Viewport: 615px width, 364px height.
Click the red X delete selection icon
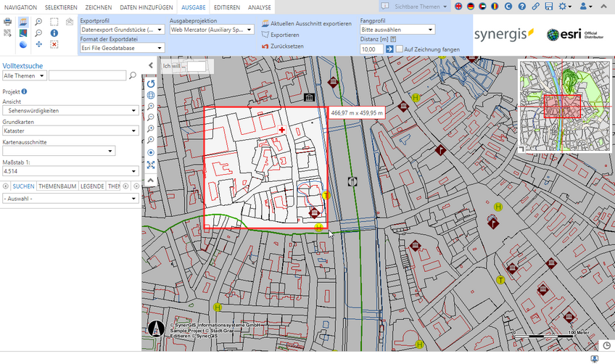(54, 45)
